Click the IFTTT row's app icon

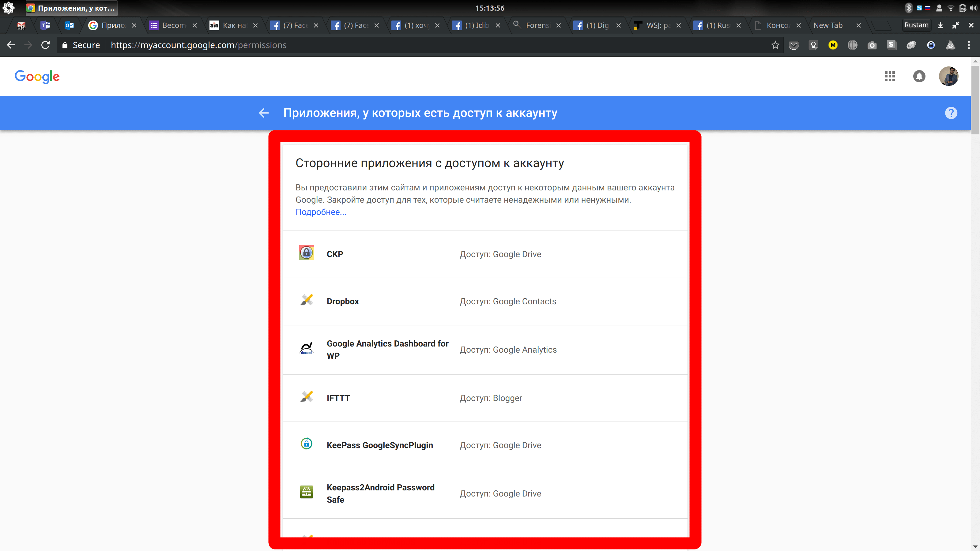point(306,396)
